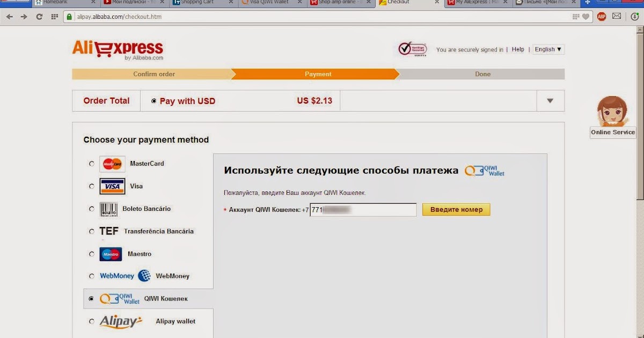
Task: Open the Help link
Action: [x=518, y=49]
